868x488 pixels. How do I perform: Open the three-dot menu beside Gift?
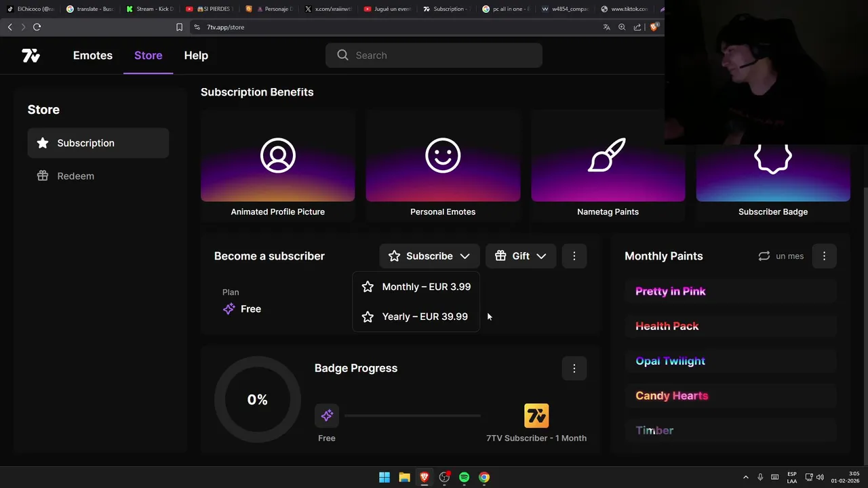(x=574, y=256)
